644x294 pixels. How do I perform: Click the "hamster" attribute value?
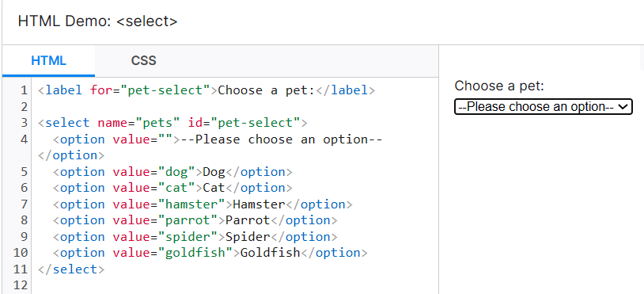(191, 204)
